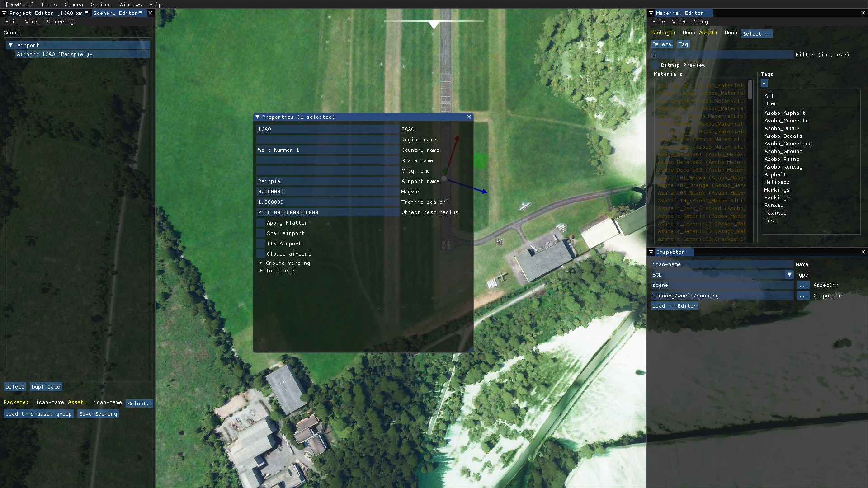The width and height of the screenshot is (868, 488).
Task: Open the Material Editor Debug menu
Action: pos(700,22)
